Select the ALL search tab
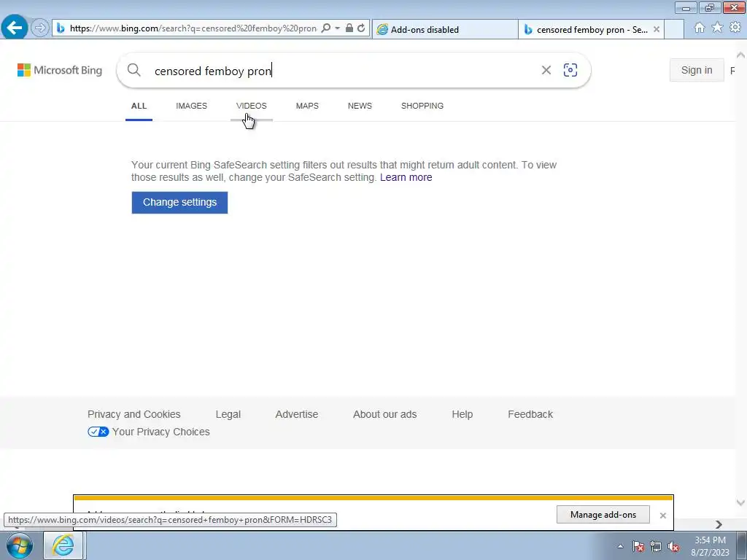The width and height of the screenshot is (747, 560). coord(139,106)
